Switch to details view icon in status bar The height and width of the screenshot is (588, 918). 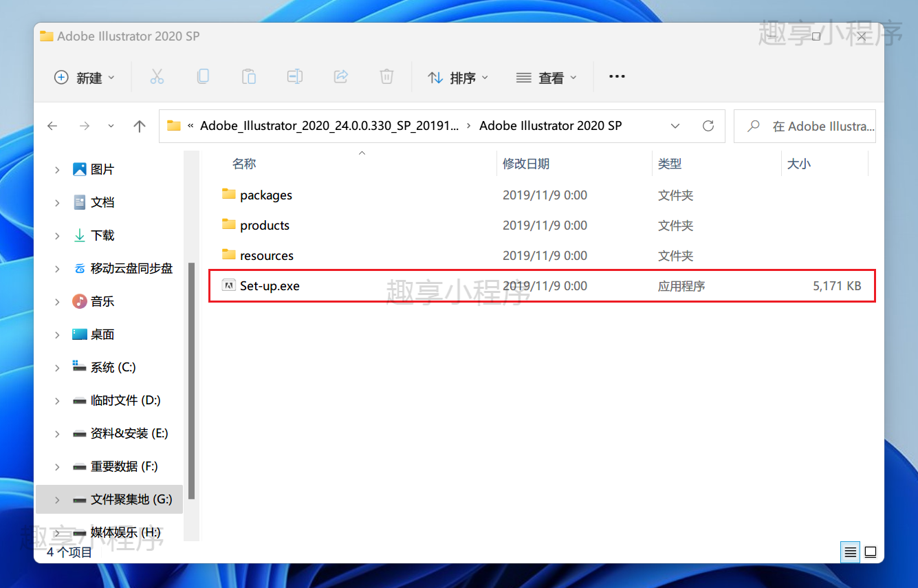click(x=851, y=552)
